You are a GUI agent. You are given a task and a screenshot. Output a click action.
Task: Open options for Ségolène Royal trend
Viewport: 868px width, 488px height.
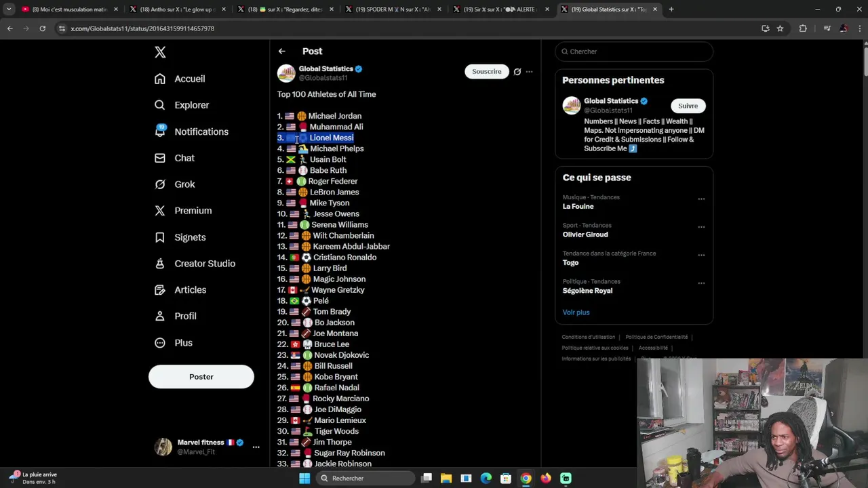[x=701, y=283]
